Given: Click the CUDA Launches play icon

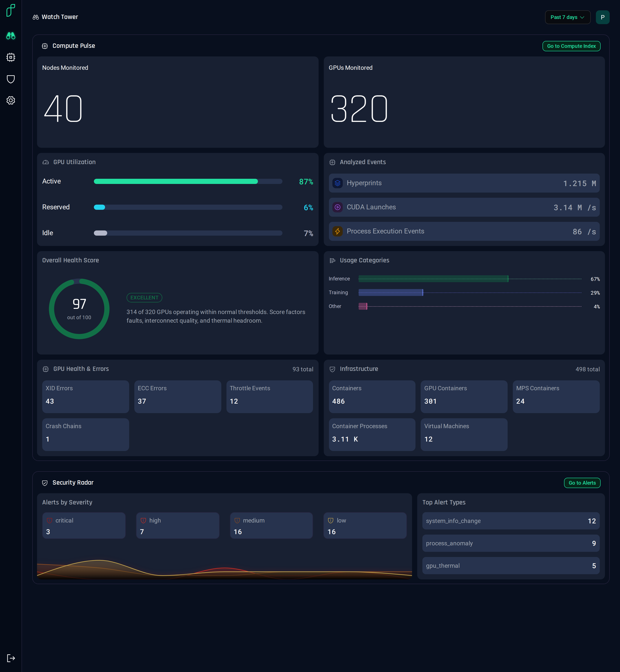Looking at the screenshot, I should pyautogui.click(x=338, y=207).
